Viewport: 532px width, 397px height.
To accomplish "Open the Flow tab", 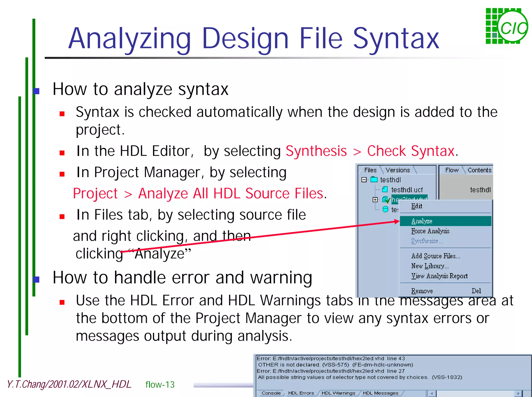I will 452,170.
